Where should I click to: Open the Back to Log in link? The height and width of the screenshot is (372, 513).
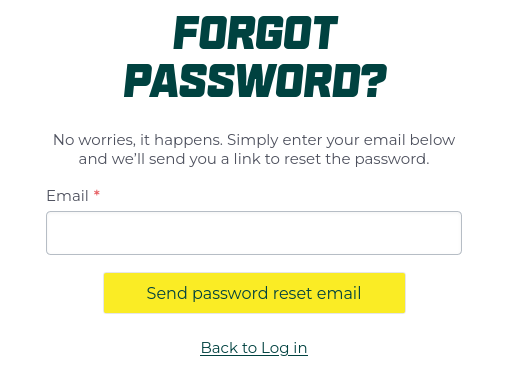tap(254, 348)
